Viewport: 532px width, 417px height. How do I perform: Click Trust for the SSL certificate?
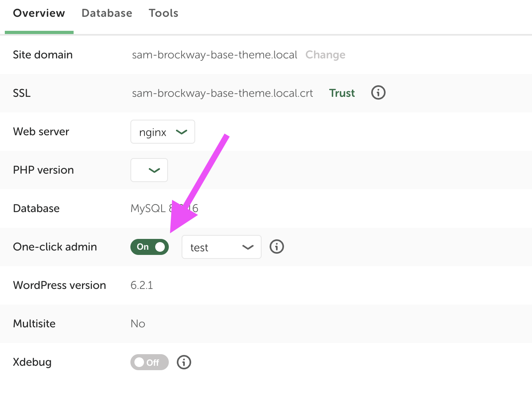click(x=342, y=93)
